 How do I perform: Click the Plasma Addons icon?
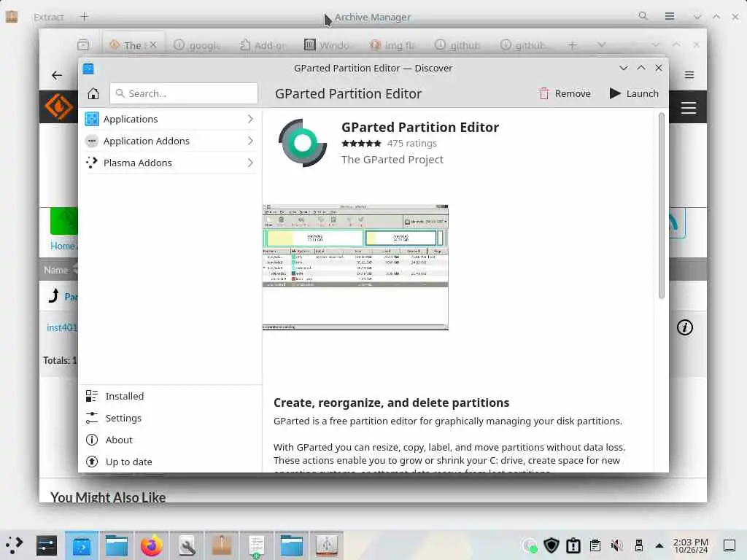91,163
